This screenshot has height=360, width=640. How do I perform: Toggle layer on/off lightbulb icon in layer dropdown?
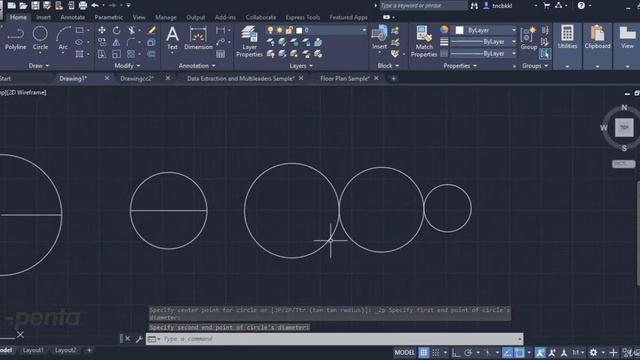coord(270,30)
